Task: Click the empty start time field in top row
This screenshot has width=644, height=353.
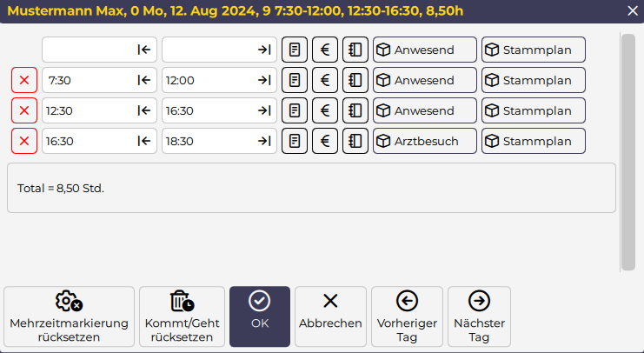Action: [87, 50]
